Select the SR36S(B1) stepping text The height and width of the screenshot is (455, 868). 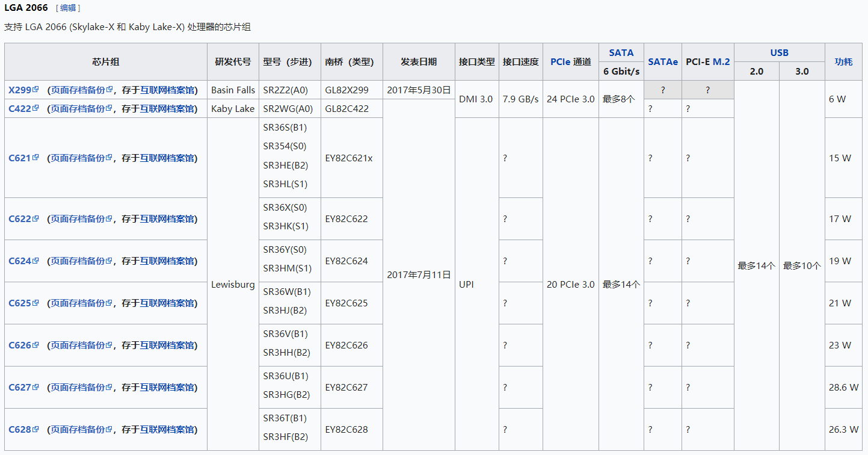pos(285,127)
